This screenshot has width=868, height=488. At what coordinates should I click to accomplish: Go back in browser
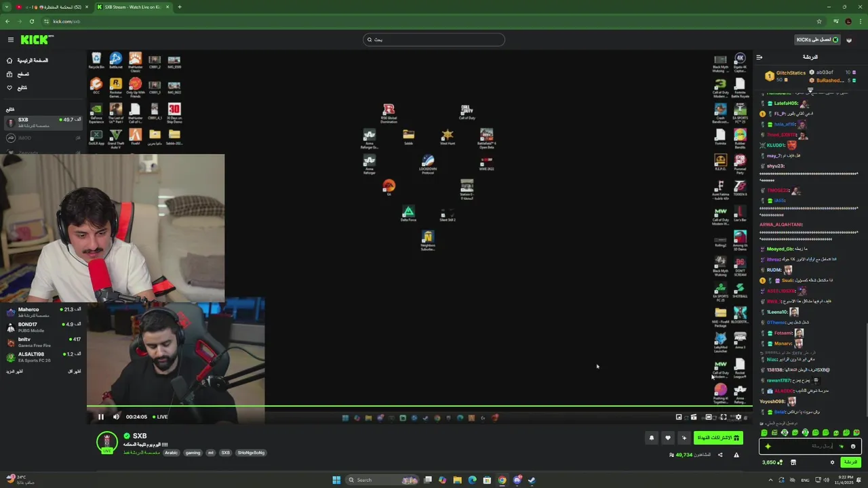click(8, 21)
